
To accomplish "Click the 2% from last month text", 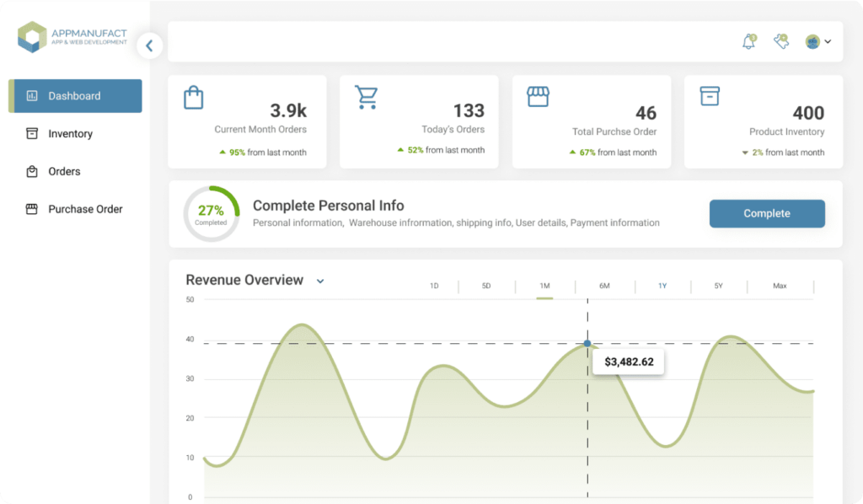I will click(783, 153).
